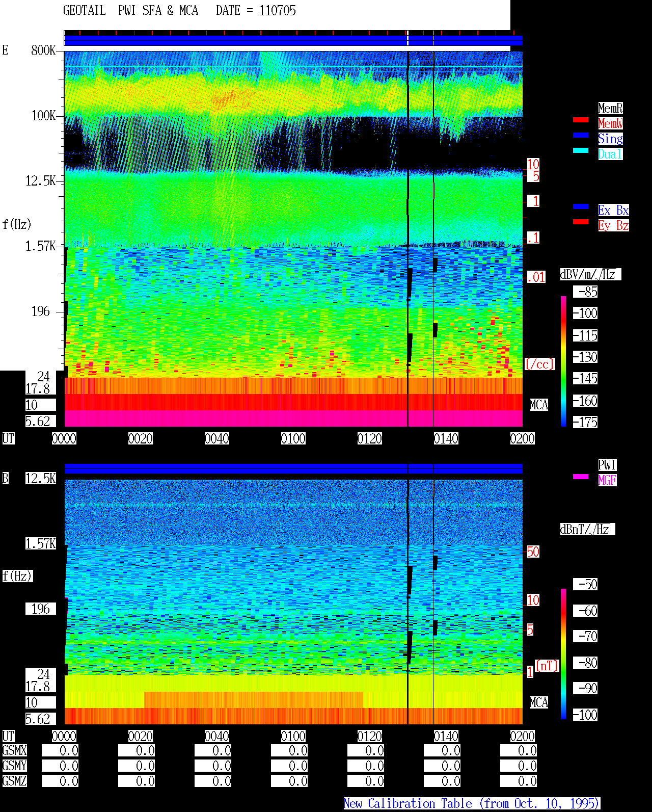Screen dimensions: 652x812
Task: Select the MemW legend label
Action: pyautogui.click(x=610, y=123)
